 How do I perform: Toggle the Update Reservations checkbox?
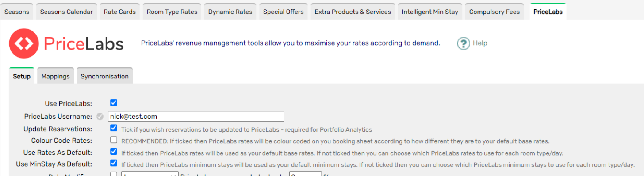114,129
